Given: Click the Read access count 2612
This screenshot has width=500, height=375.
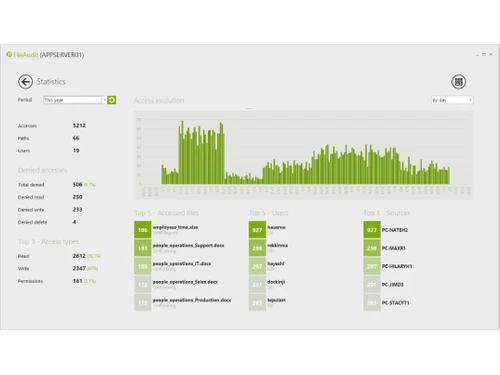Looking at the screenshot, I should coord(79,256).
